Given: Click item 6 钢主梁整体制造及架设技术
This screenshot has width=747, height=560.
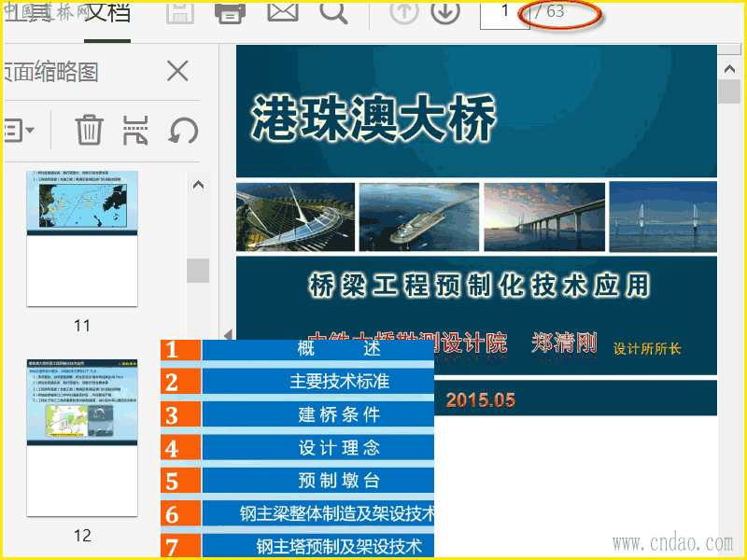Looking at the screenshot, I should (297, 513).
